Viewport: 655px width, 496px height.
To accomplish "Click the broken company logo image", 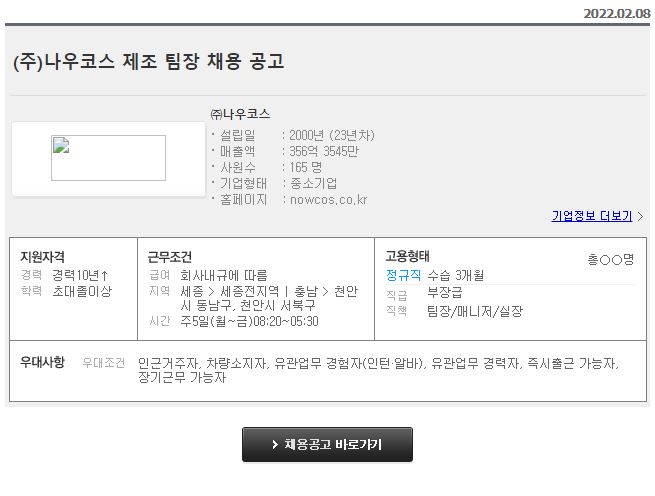I will (108, 158).
